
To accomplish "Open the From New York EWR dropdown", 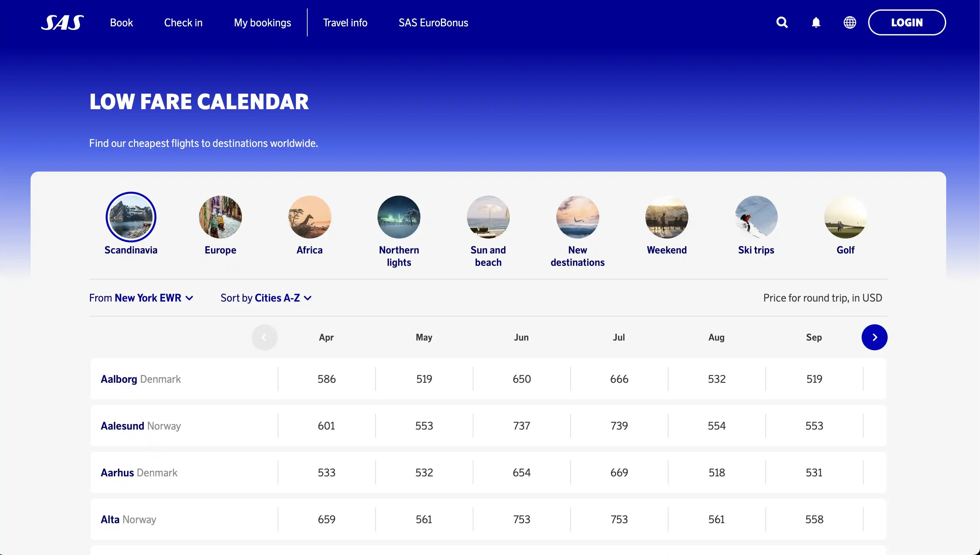I will coord(141,298).
